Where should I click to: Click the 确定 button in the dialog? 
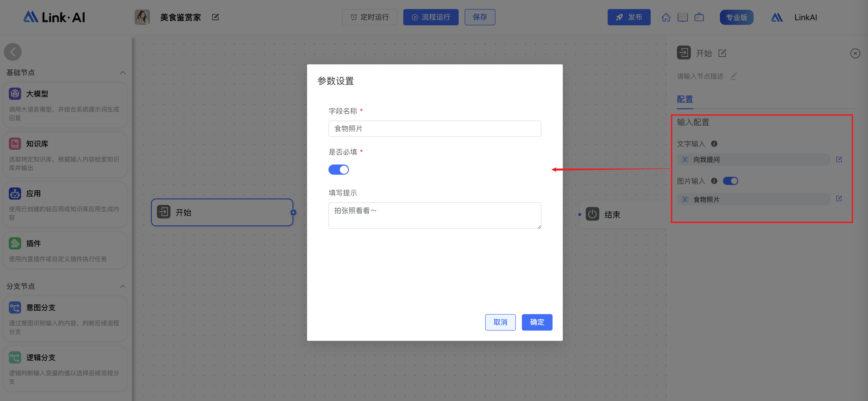537,322
